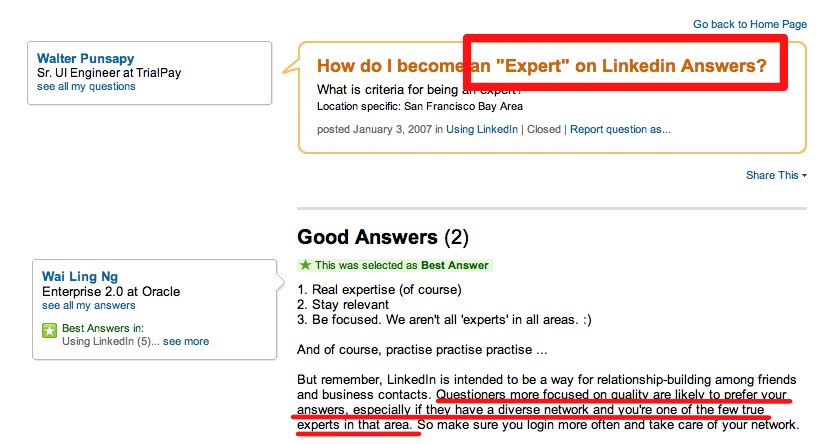The height and width of the screenshot is (444, 821).
Task: Open the 'Using LinkedIn' category link
Action: tap(482, 129)
